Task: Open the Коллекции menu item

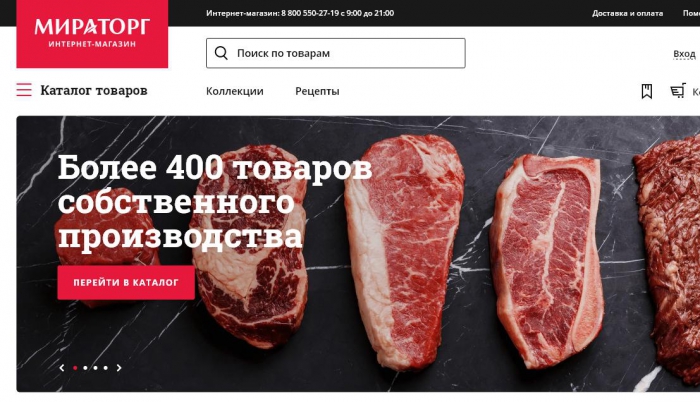Action: click(x=235, y=91)
